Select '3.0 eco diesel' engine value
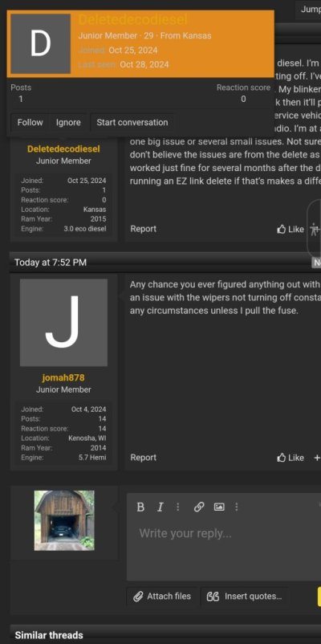This screenshot has width=321, height=644. 84,229
